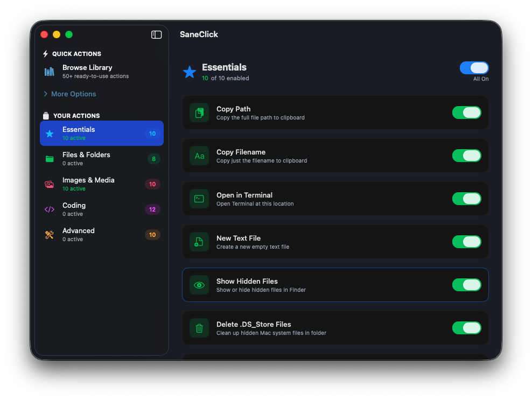Screen dimensions: 532x400
Task: Close the SaneClick window with red button
Action: [44, 34]
